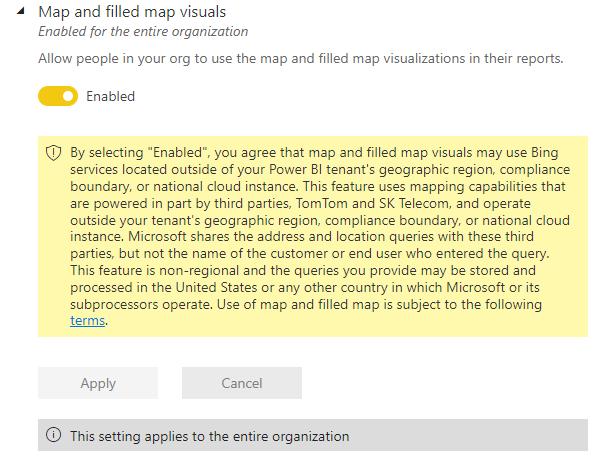
Task: Open the terms link
Action: click(87, 321)
